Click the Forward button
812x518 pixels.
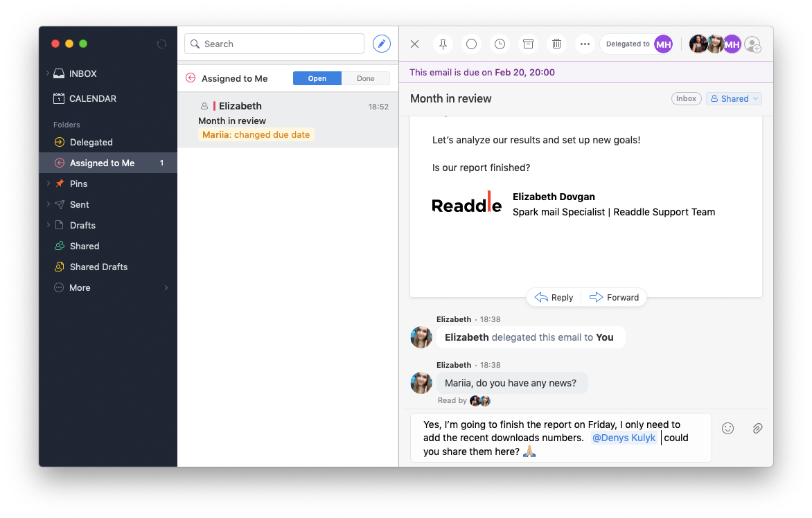tap(614, 298)
